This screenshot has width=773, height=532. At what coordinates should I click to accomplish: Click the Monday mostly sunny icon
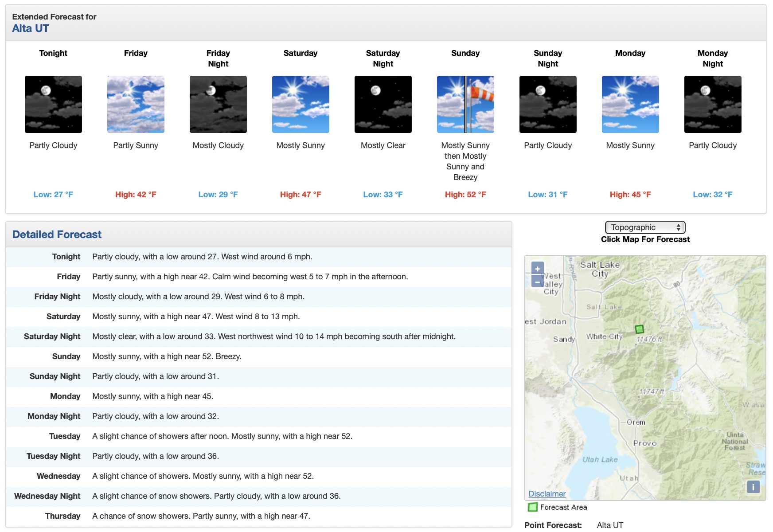(630, 104)
